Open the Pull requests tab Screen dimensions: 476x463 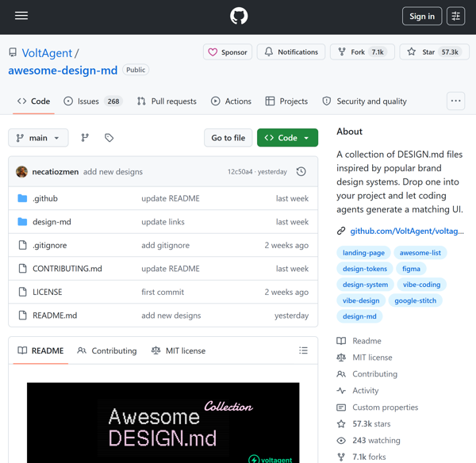point(167,101)
